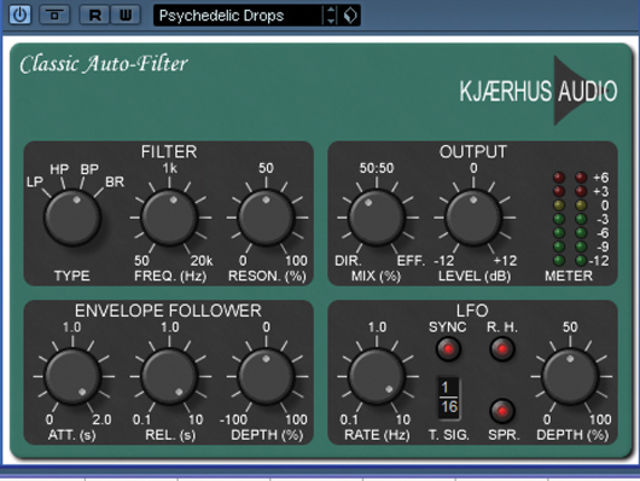Toggle the plugin power bypass button
This screenshot has height=481, width=640.
coord(20,15)
